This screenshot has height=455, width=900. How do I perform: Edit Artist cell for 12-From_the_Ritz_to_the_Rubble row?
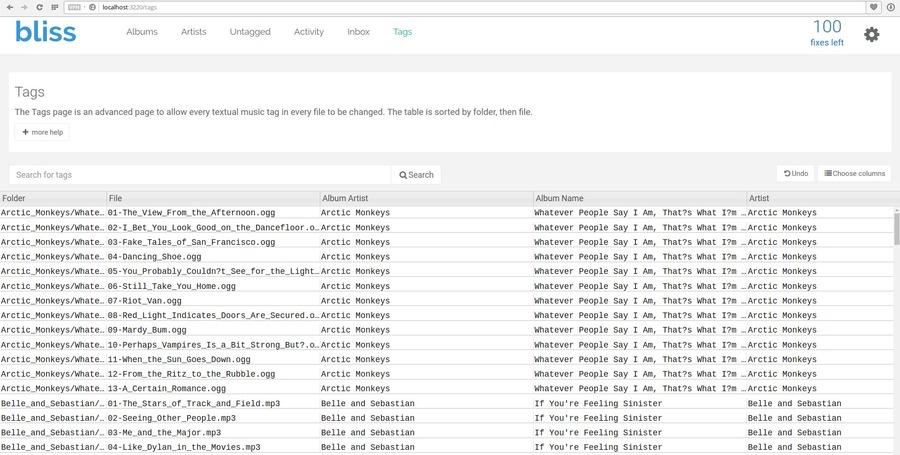tap(821, 374)
